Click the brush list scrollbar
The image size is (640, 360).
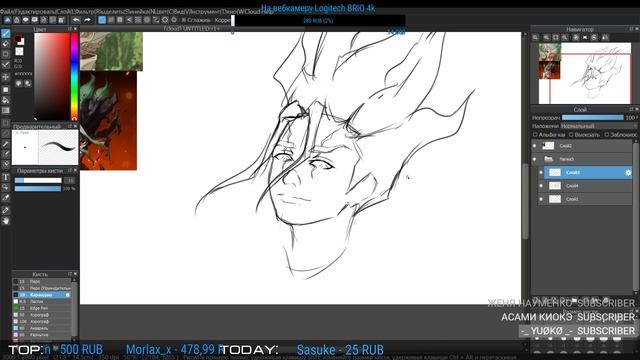click(x=74, y=308)
